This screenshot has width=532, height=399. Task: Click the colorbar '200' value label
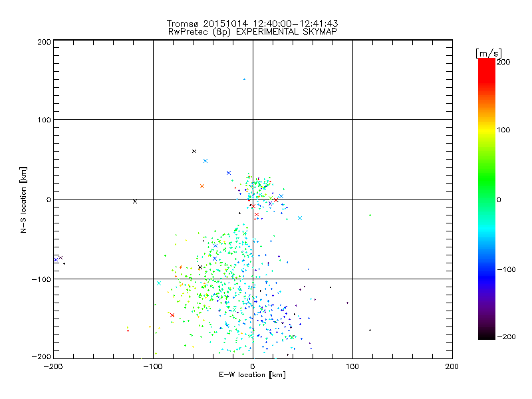tap(503, 62)
